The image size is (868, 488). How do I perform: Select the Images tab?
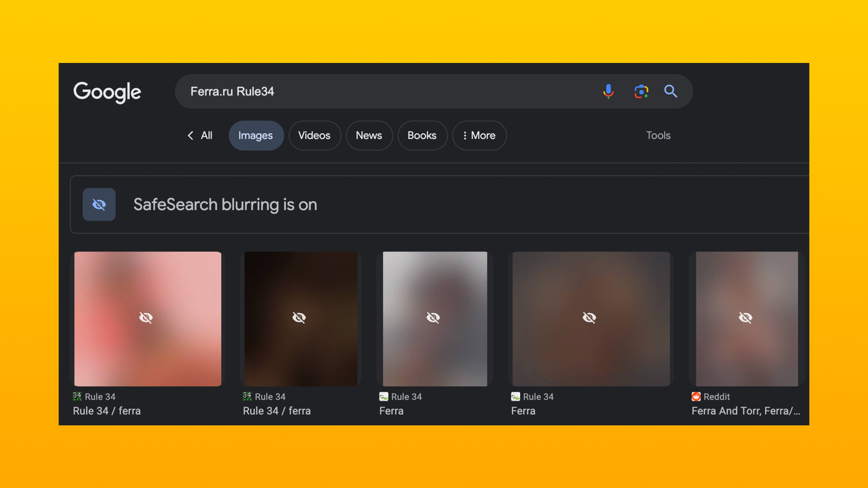256,136
